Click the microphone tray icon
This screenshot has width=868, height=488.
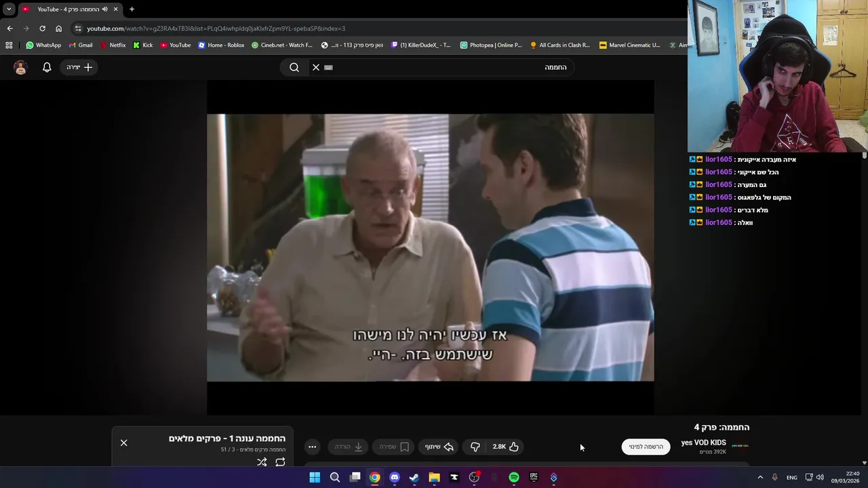pos(774,477)
